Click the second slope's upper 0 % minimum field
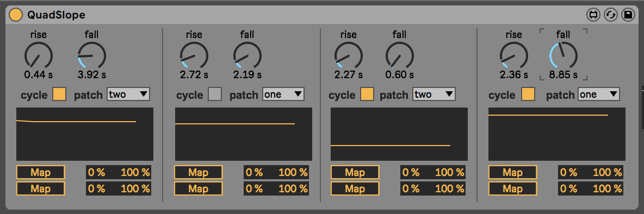This screenshot has width=644, height=214. 254,172
